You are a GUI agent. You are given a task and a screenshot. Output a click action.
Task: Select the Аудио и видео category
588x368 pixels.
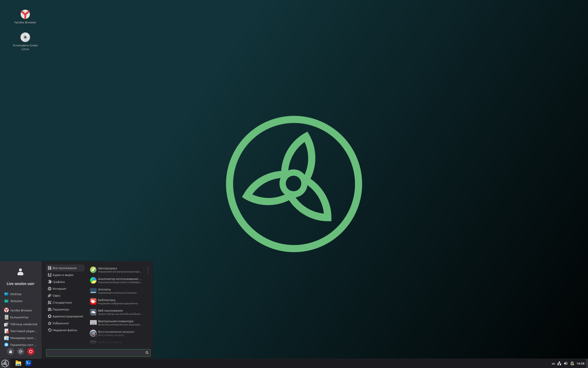(65, 275)
